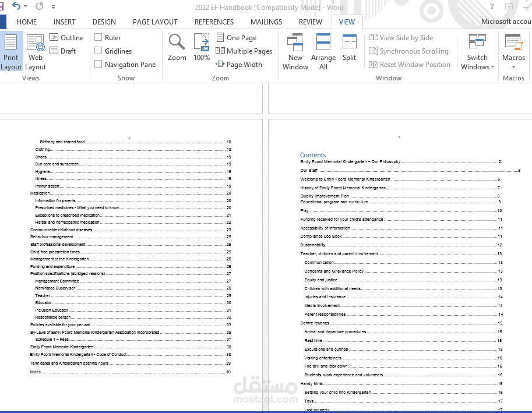Switch to Web Layout view
This screenshot has width=532, height=413.
pos(36,51)
